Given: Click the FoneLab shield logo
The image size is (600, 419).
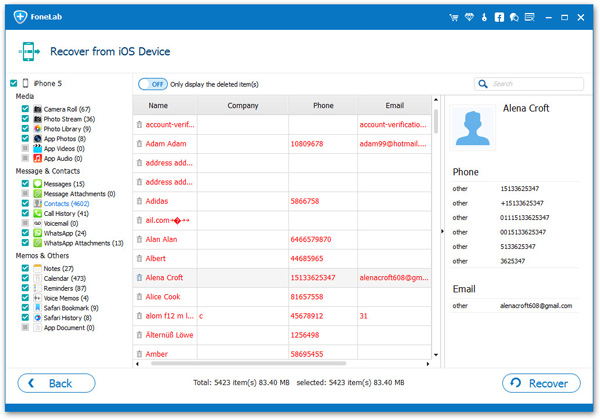Looking at the screenshot, I should (x=20, y=17).
